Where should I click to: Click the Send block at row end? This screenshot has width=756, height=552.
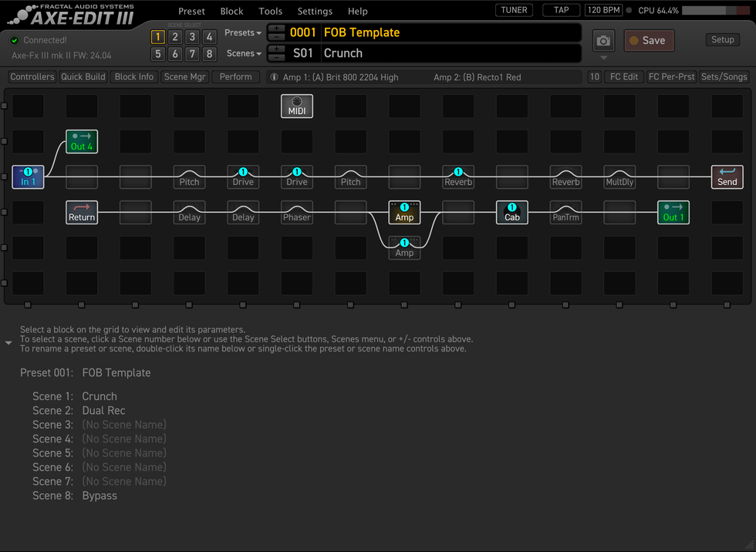point(727,177)
